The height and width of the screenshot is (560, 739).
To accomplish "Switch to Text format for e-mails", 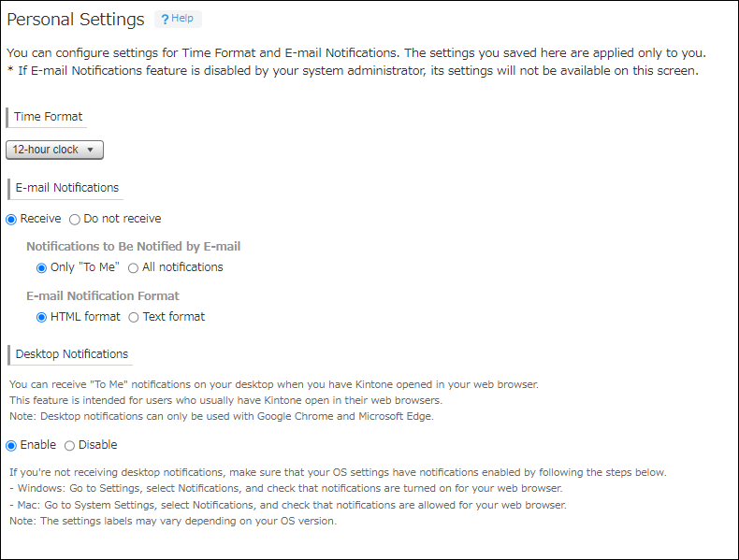I will tap(134, 317).
